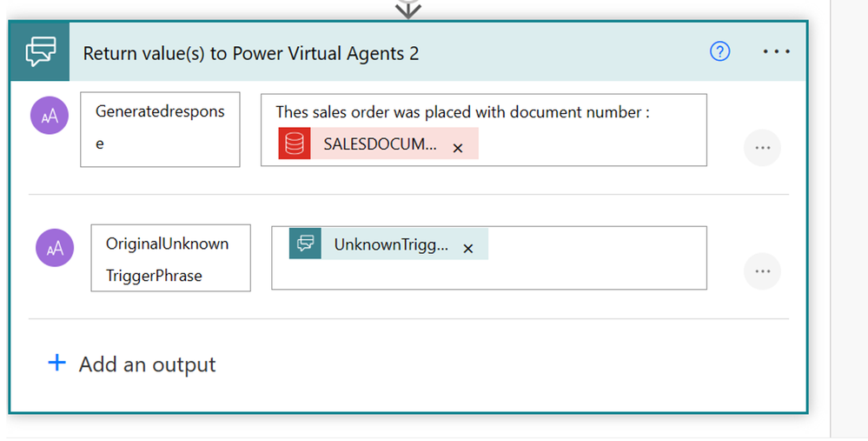The width and height of the screenshot is (868, 441).
Task: Open help for Return value(s) action
Action: (719, 51)
